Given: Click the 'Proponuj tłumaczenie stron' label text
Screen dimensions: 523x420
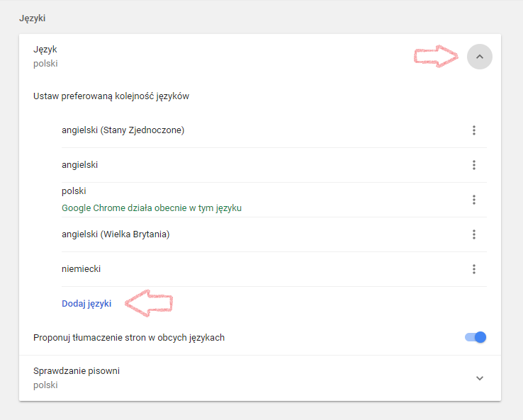Looking at the screenshot, I should (129, 338).
